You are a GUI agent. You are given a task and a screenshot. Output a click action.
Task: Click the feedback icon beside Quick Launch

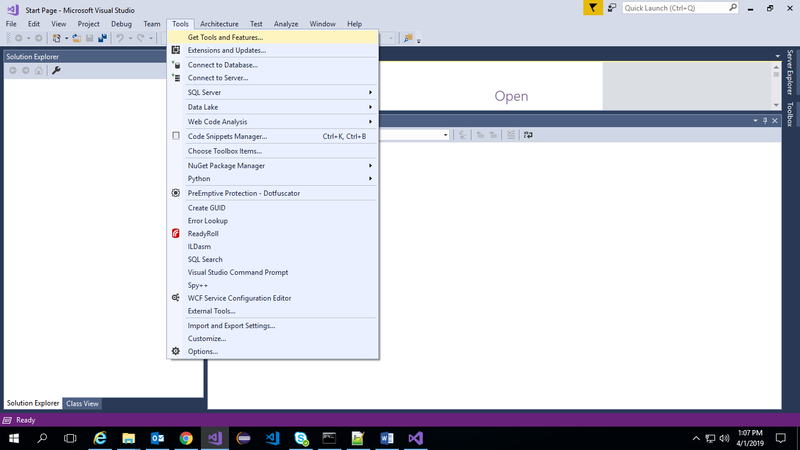612,8
